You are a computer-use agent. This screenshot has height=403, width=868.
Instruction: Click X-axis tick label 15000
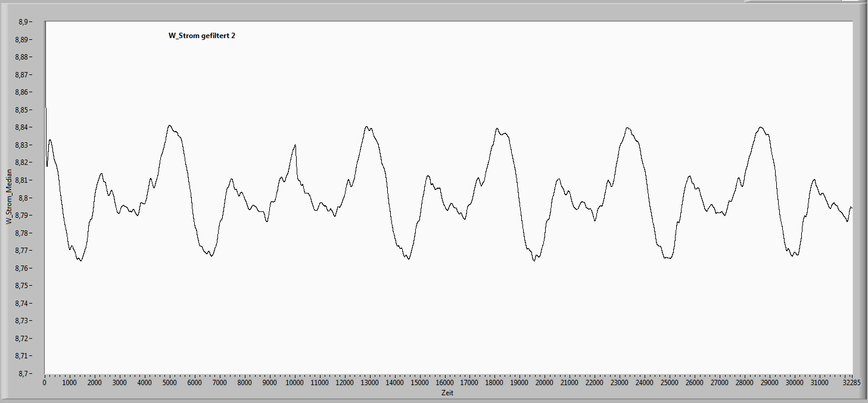(x=420, y=383)
